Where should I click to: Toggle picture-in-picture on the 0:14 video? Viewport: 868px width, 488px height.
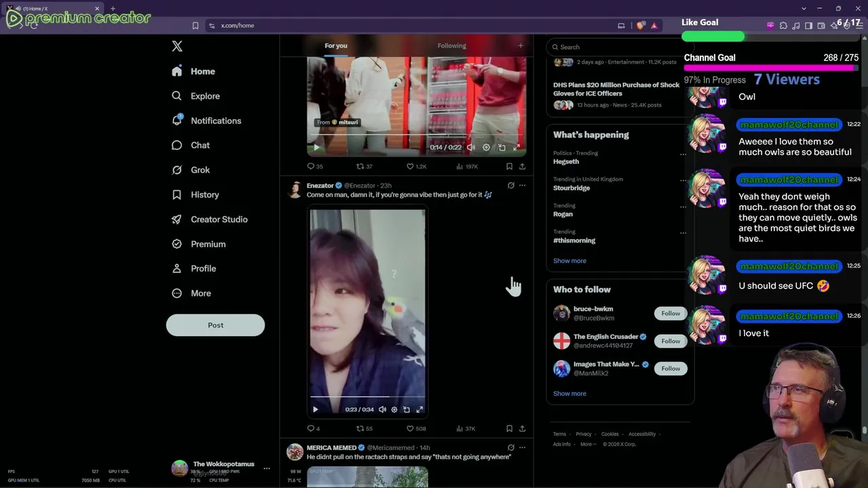pyautogui.click(x=502, y=147)
